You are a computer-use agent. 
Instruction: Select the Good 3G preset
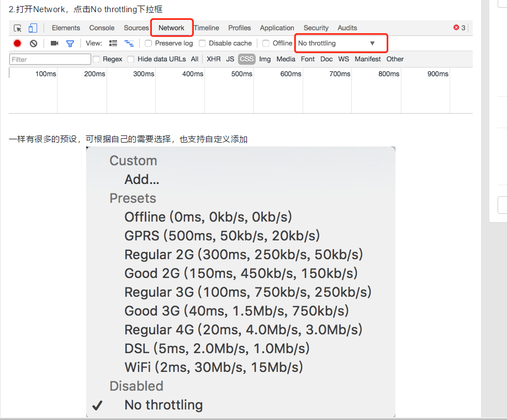coord(237,311)
